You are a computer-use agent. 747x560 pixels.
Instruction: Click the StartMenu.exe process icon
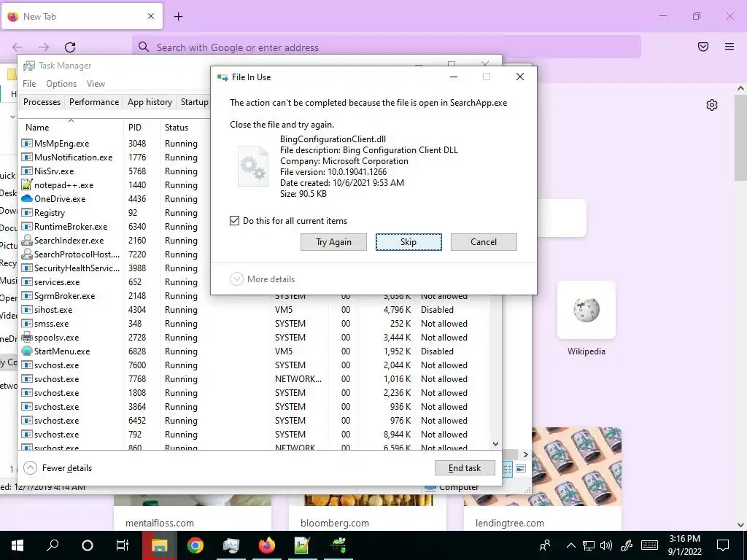pos(27,351)
